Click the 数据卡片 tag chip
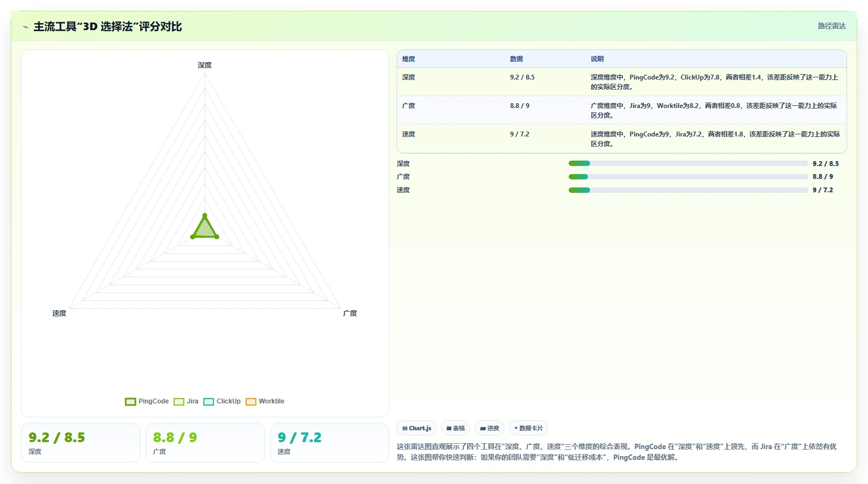The height and width of the screenshot is (484, 868). click(528, 428)
